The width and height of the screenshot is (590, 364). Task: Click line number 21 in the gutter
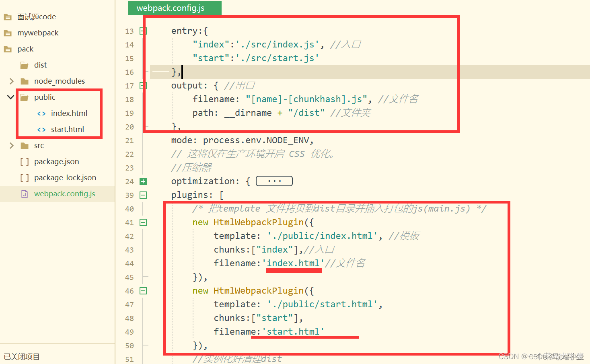coord(129,141)
